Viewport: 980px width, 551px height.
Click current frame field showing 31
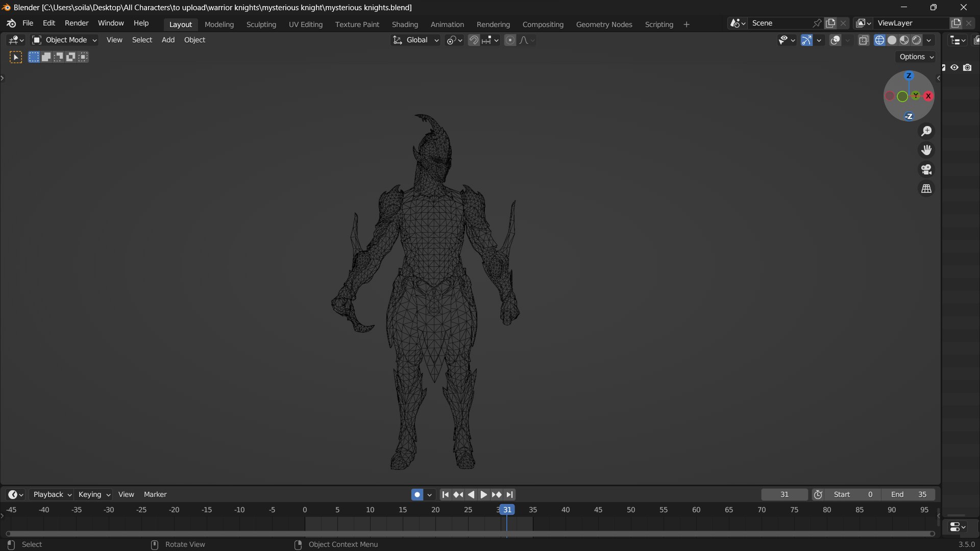click(785, 494)
